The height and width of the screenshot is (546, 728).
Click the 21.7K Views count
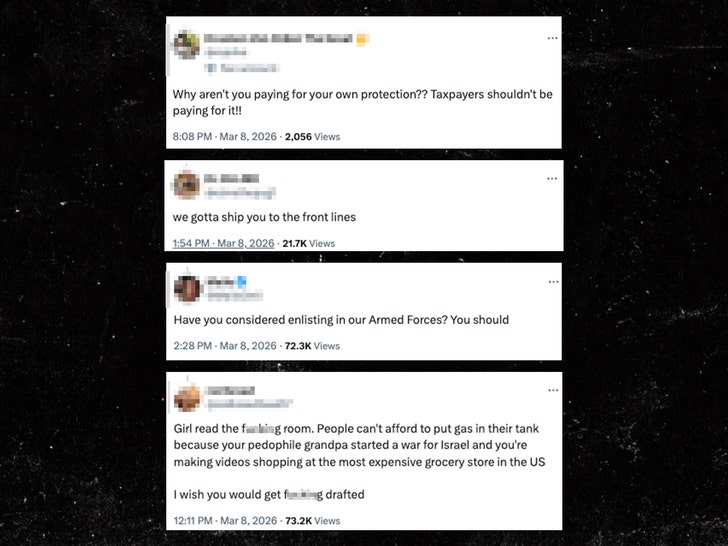click(308, 243)
